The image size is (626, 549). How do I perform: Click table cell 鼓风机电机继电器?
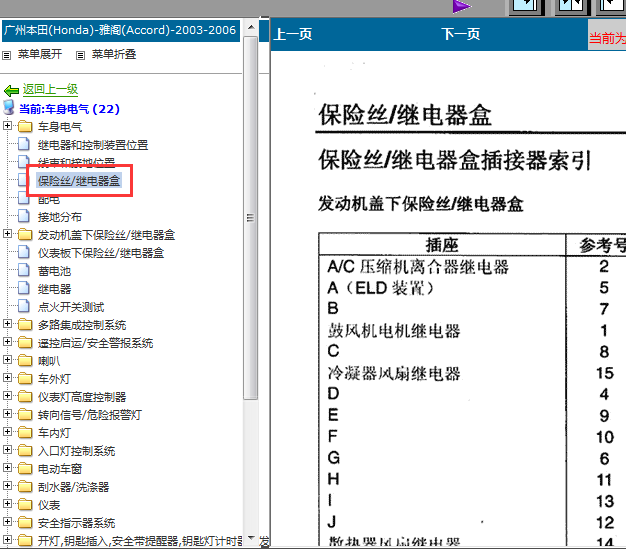394,331
